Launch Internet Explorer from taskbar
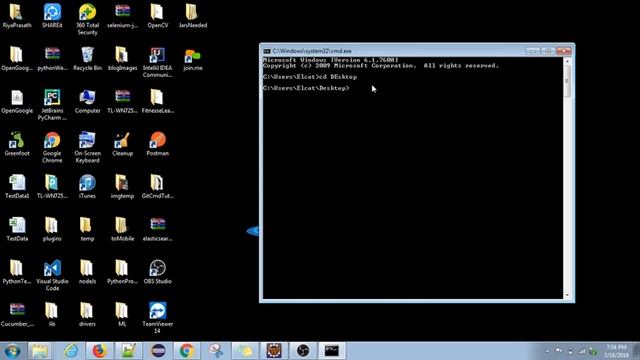Screen dimensions: 640x360 71,351
